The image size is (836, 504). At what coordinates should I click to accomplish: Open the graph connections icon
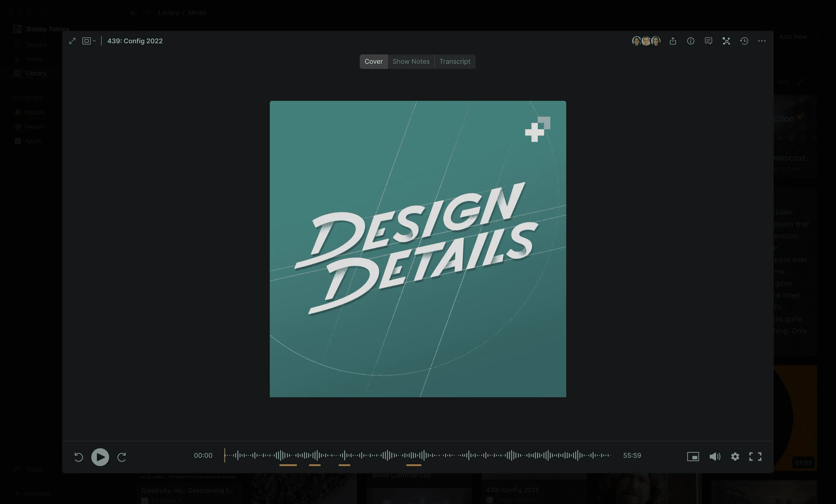726,41
